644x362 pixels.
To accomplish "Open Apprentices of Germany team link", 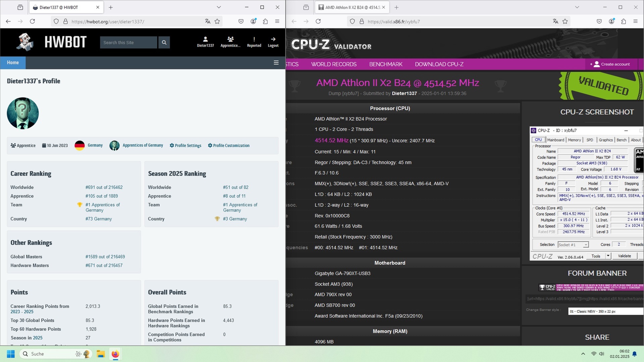I will click(x=143, y=145).
